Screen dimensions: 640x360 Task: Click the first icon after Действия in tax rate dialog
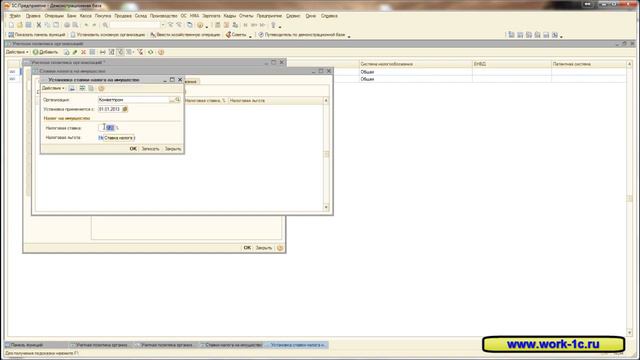[x=72, y=88]
